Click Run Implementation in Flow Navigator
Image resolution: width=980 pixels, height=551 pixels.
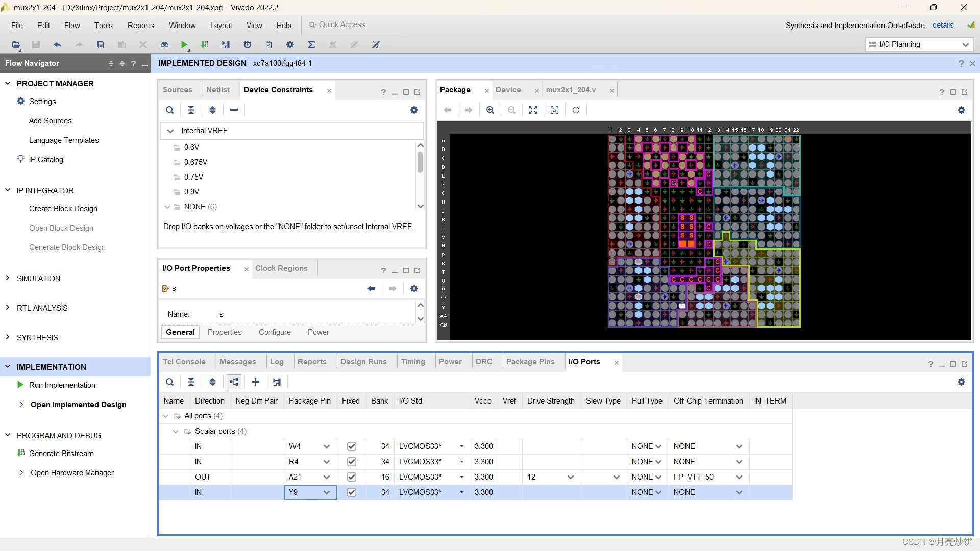(x=62, y=385)
